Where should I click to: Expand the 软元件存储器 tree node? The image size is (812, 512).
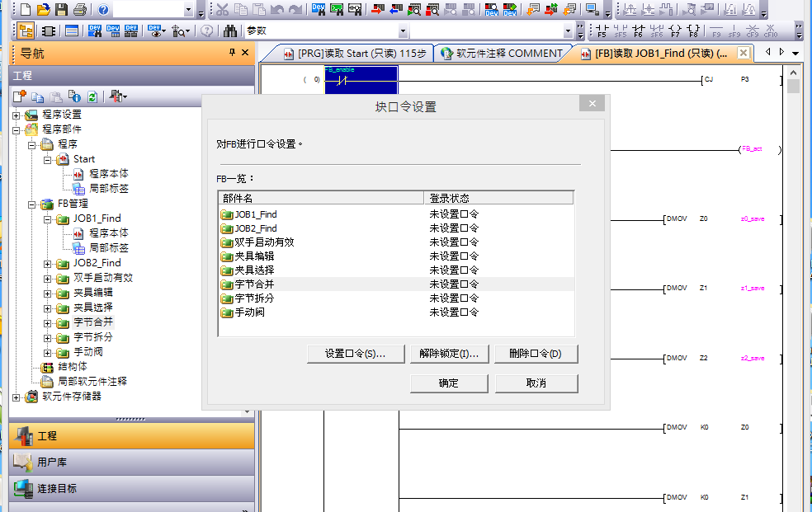point(17,397)
